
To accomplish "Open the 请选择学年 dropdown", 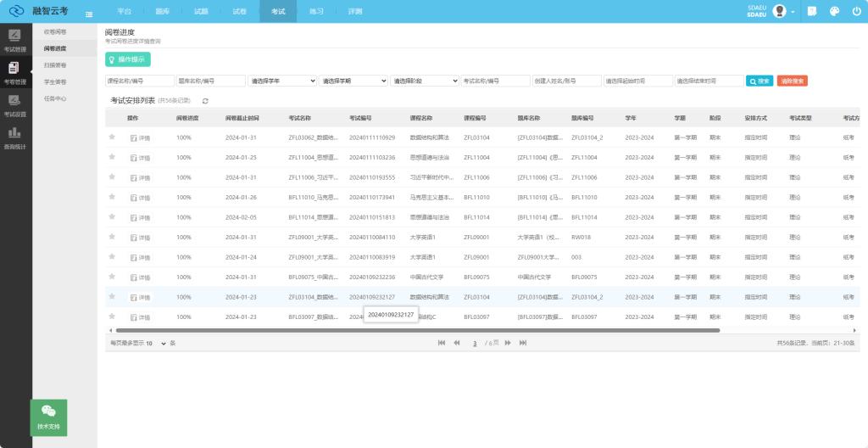I will coord(282,81).
